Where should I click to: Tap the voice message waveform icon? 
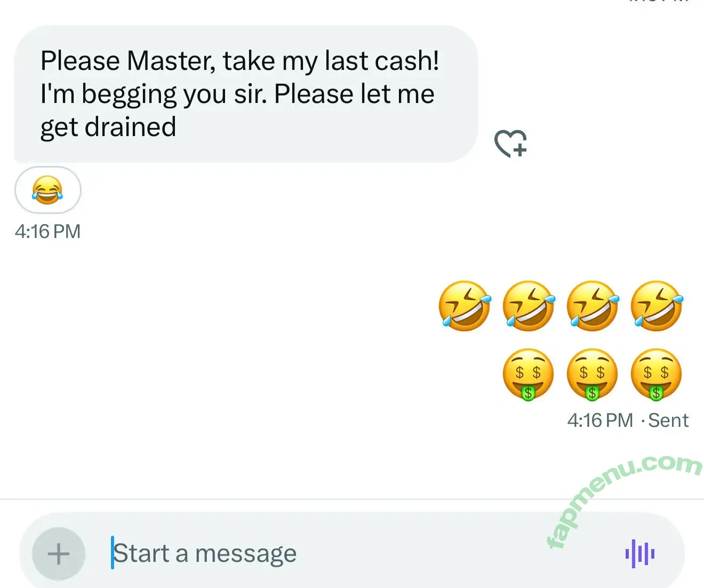(639, 553)
